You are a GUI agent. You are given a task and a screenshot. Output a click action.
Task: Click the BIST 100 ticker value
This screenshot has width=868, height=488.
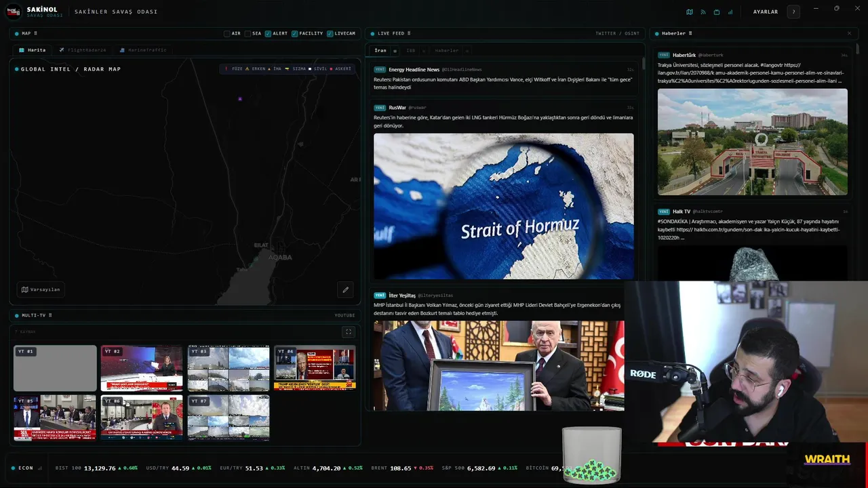(100, 468)
